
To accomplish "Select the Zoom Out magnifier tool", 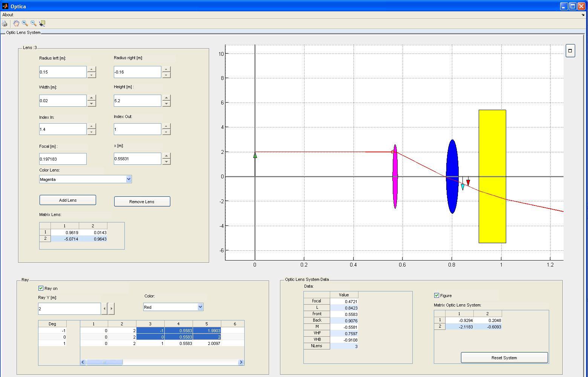I will [34, 23].
